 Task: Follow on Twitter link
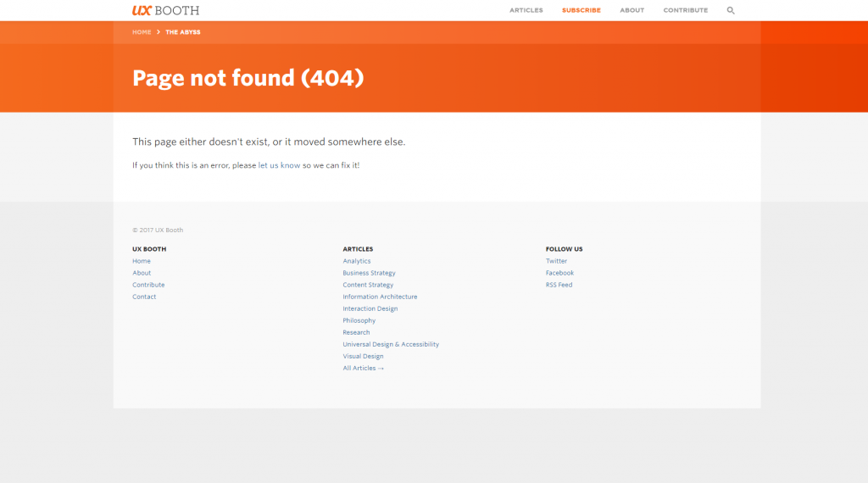pyautogui.click(x=556, y=261)
